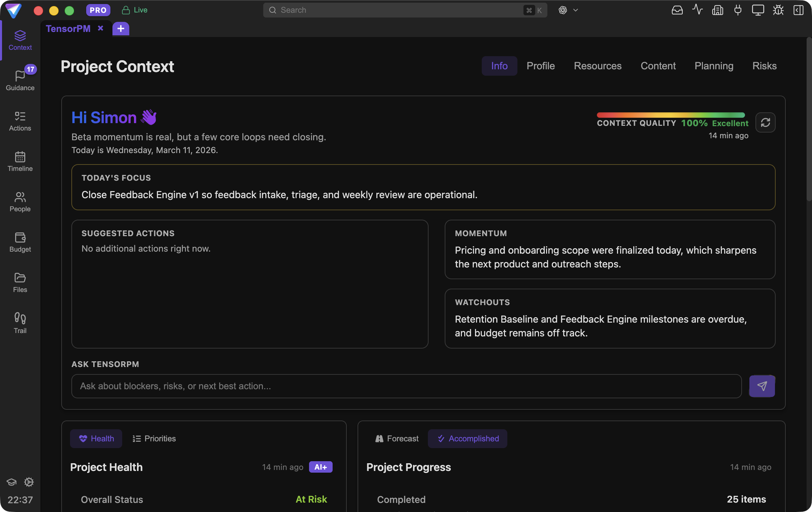Screen dimensions: 812x512
Task: Open the plug integrations icon
Action: tap(738, 10)
